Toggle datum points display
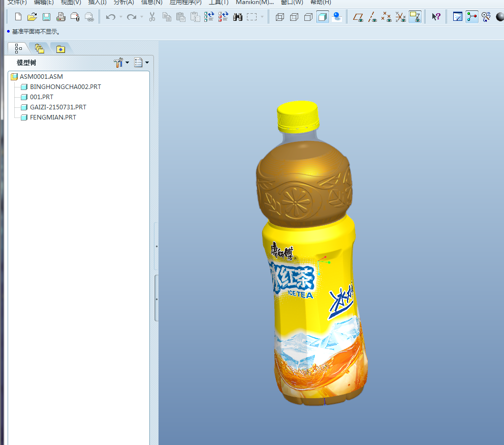 point(386,17)
